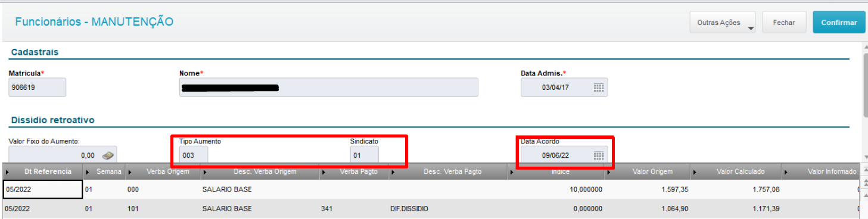
Task: Click the Valor Fixo do Aumento field
Action: pyautogui.click(x=63, y=155)
